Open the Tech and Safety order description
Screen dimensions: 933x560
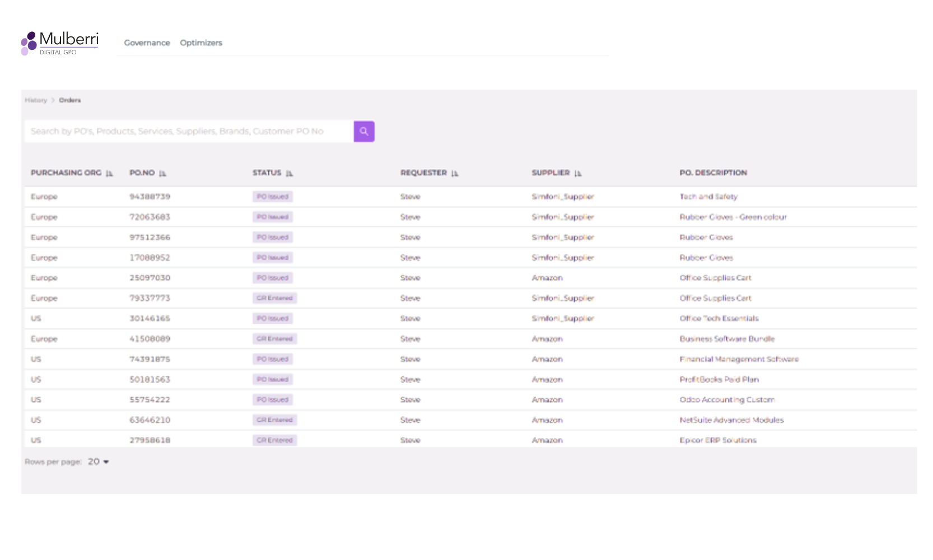point(708,197)
